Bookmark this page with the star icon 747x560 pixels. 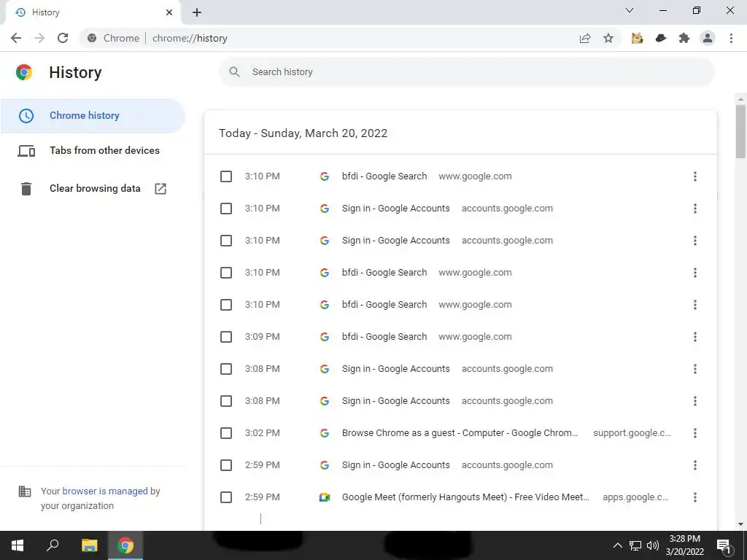[608, 38]
